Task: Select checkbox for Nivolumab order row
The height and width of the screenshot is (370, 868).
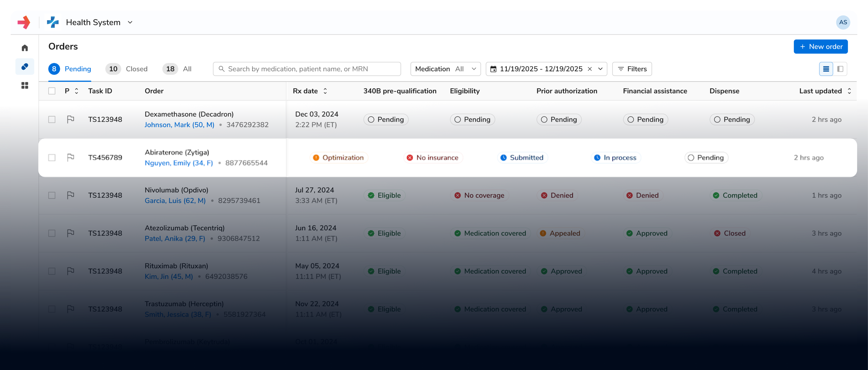Action: pyautogui.click(x=52, y=196)
